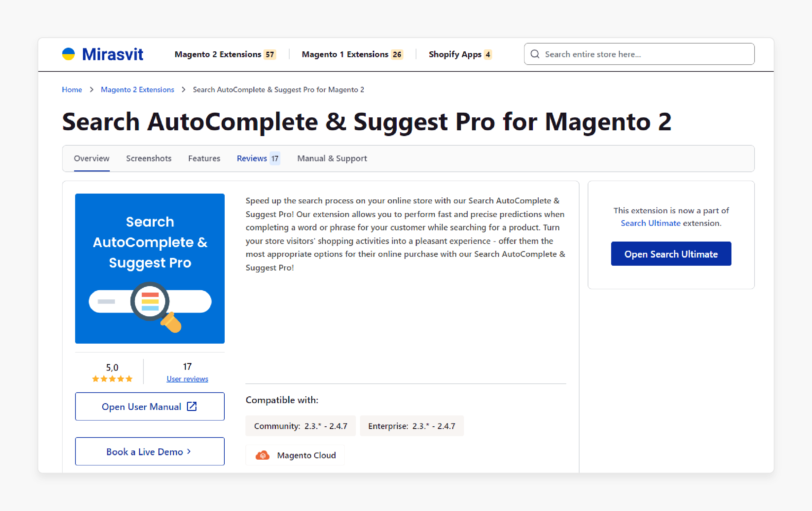Image resolution: width=812 pixels, height=511 pixels.
Task: Open Magento 2 Extensions menu
Action: click(225, 54)
